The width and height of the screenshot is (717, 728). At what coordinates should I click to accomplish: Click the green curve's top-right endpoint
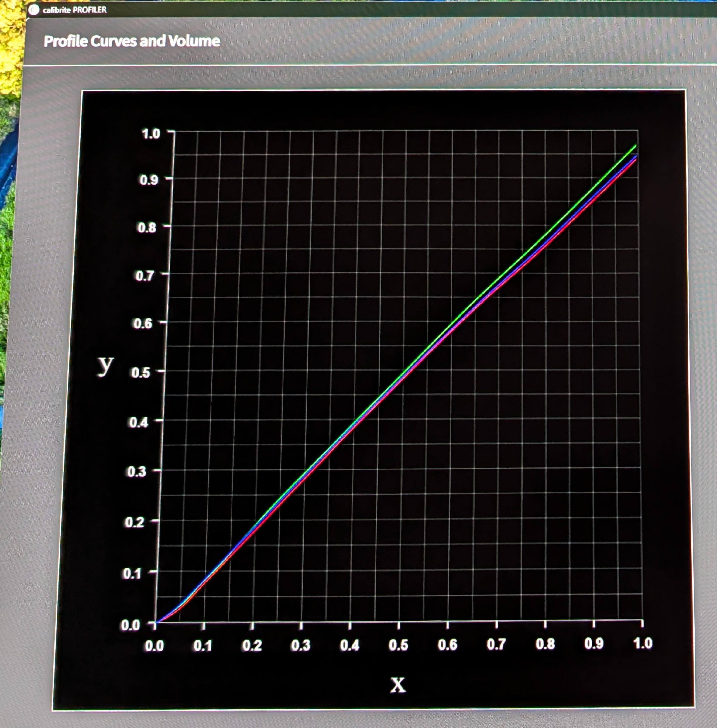click(636, 145)
